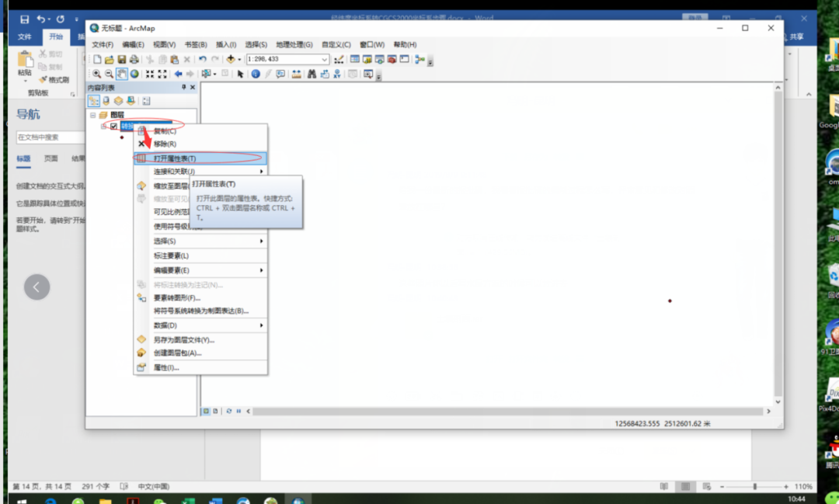
Task: Click the Full Extent globe icon
Action: pos(134,75)
